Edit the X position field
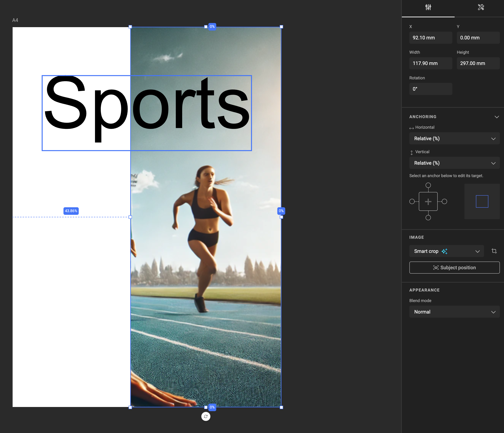Screen dimensions: 504x433 [430, 38]
